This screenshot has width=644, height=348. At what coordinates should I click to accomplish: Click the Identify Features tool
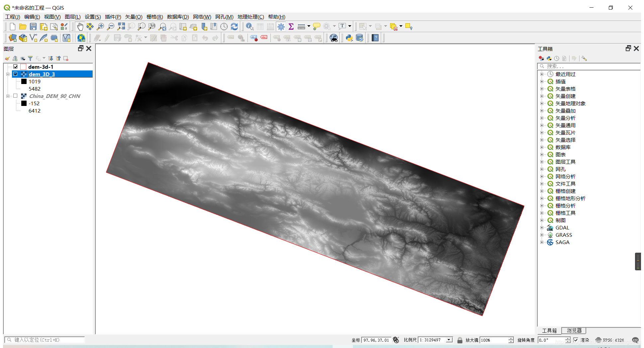(250, 27)
